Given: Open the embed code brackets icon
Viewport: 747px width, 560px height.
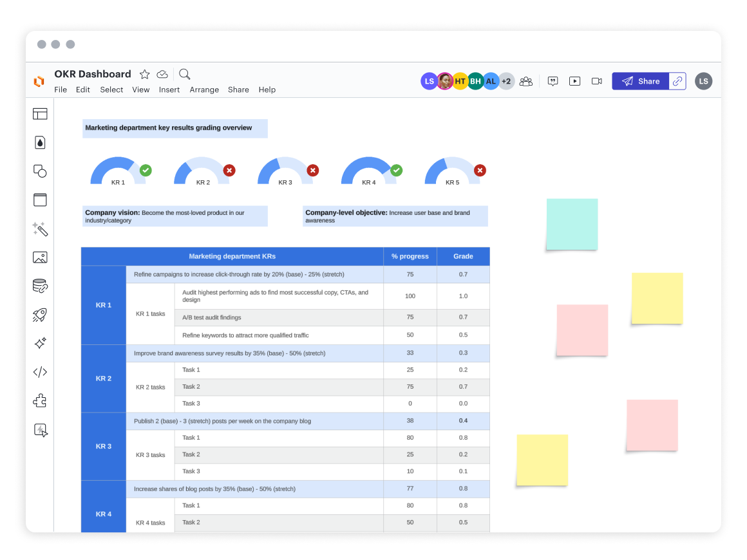Looking at the screenshot, I should 40,372.
